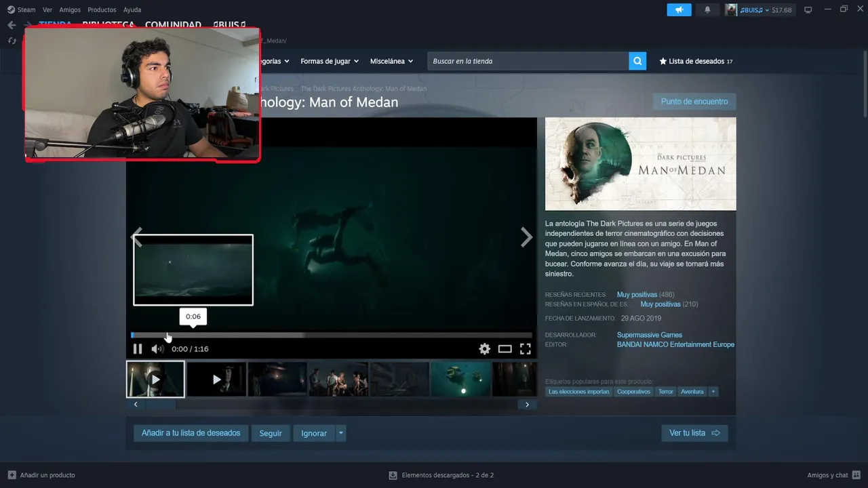
Task: Seek on the video progress bar
Action: click(x=332, y=335)
